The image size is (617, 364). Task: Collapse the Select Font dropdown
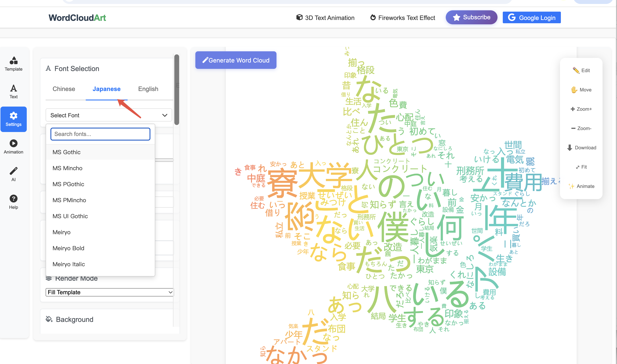coord(108,115)
